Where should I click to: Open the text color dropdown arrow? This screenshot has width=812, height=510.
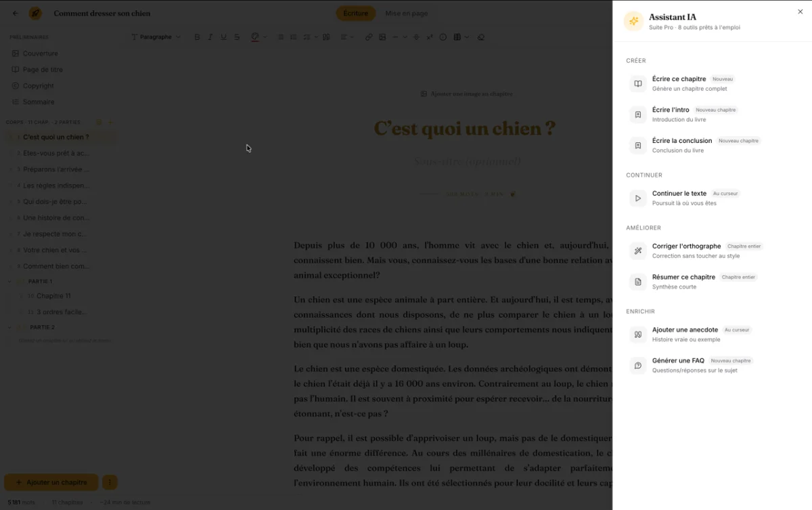265,37
